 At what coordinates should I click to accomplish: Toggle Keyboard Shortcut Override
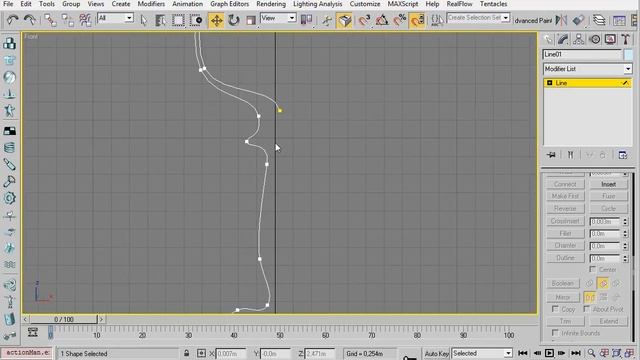tap(344, 20)
